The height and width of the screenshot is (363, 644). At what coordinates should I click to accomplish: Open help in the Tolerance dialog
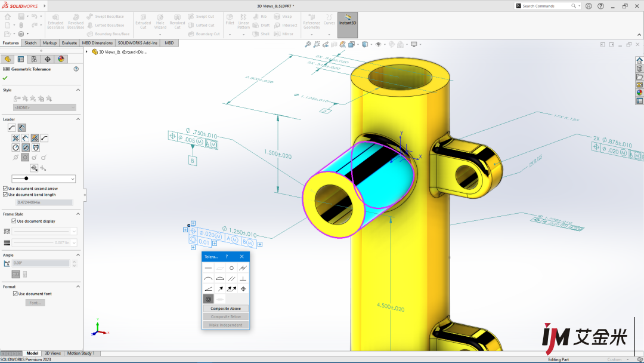point(227,257)
